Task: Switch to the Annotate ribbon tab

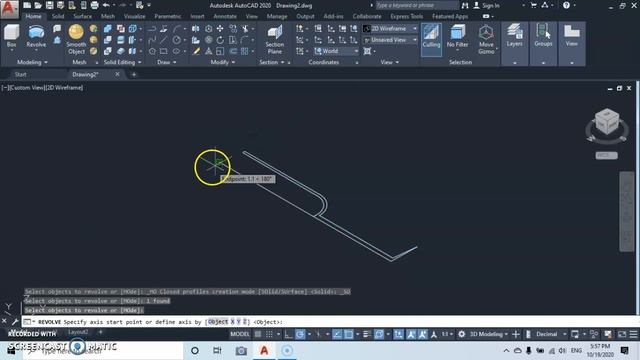Action: point(225,17)
